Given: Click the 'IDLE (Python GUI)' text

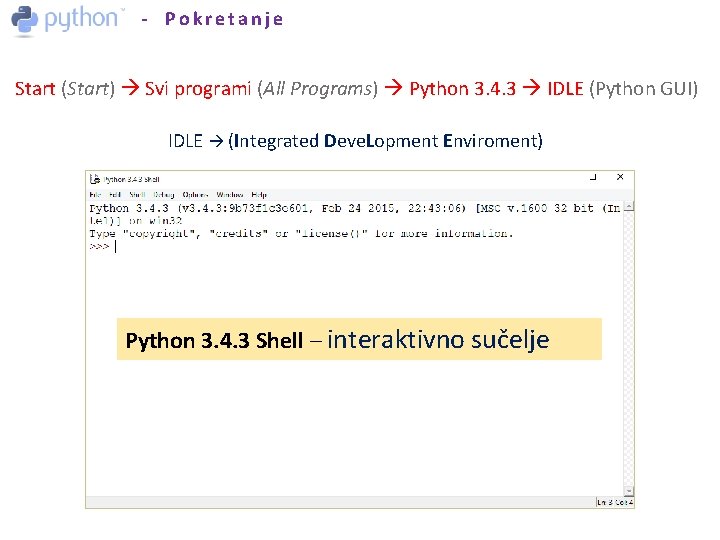Looking at the screenshot, I should click(x=623, y=89).
